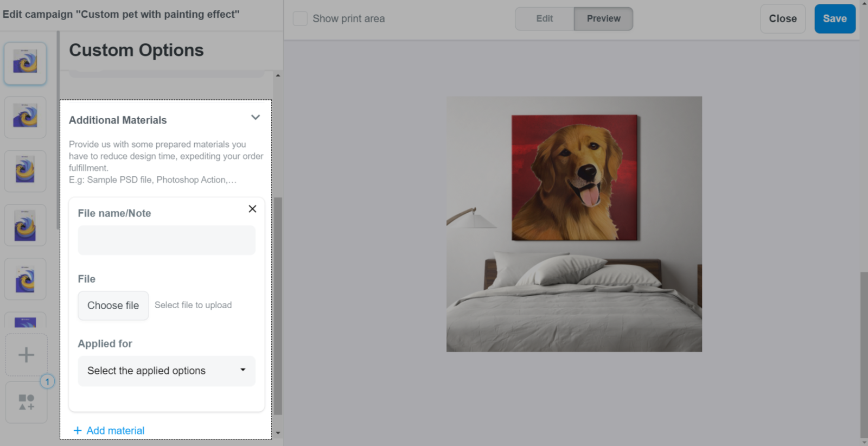868x446 pixels.
Task: Click the Close button
Action: pyautogui.click(x=782, y=18)
